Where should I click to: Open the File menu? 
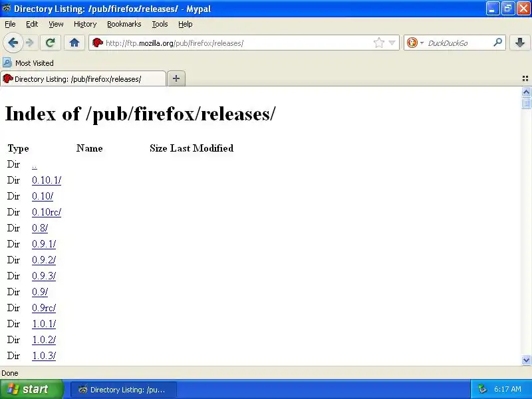(10, 24)
